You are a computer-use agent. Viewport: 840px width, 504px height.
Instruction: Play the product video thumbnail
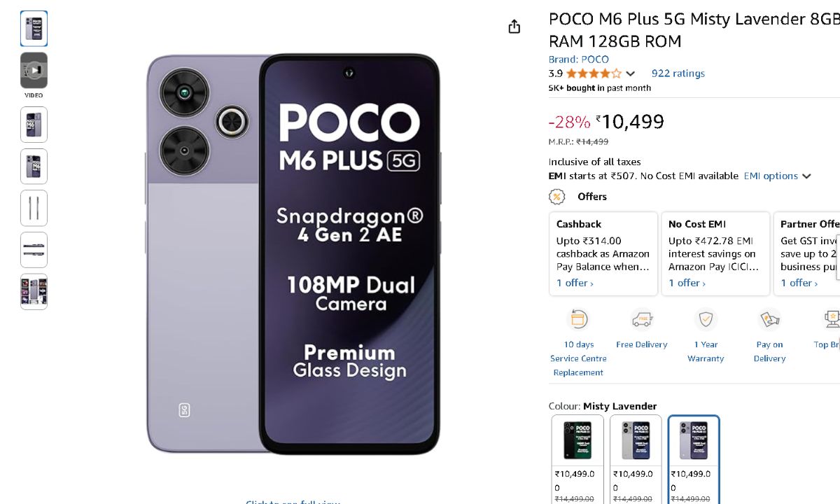(x=34, y=70)
